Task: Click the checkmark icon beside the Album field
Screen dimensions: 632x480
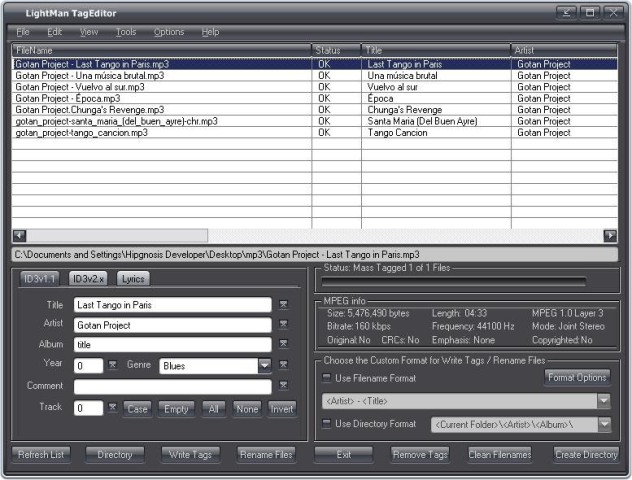Action: [x=283, y=343]
